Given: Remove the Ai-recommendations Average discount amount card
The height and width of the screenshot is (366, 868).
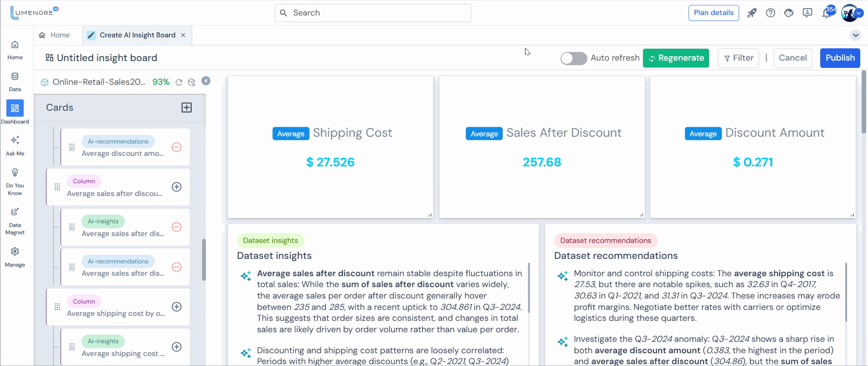Looking at the screenshot, I should [177, 147].
